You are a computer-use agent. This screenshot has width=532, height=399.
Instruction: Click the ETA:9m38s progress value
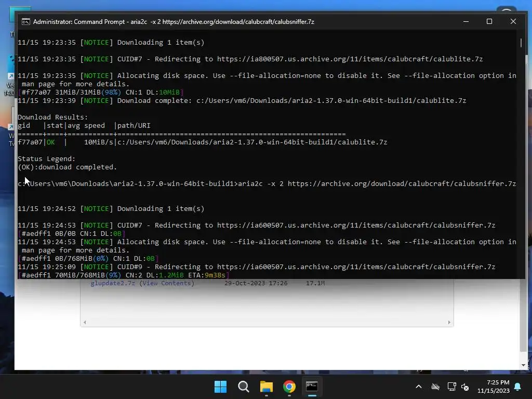coord(207,275)
